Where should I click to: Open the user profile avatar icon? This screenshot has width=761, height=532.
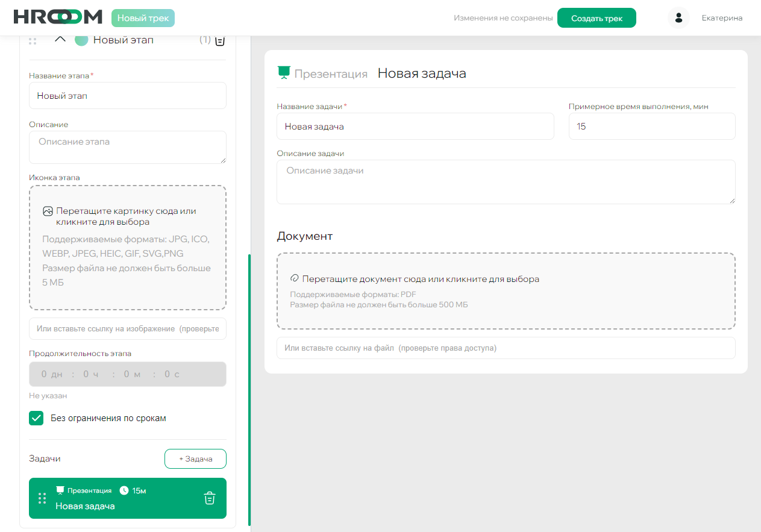[678, 18]
